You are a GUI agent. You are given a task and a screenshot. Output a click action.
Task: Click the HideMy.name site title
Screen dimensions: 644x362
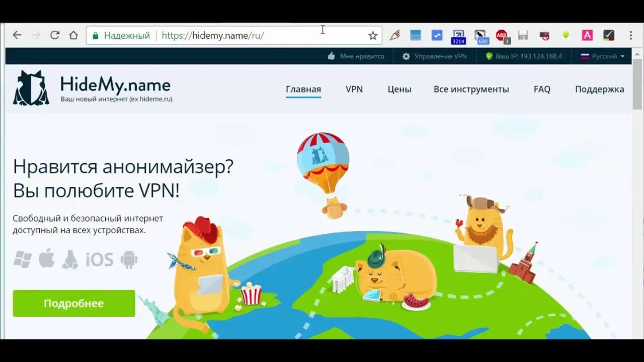click(115, 84)
